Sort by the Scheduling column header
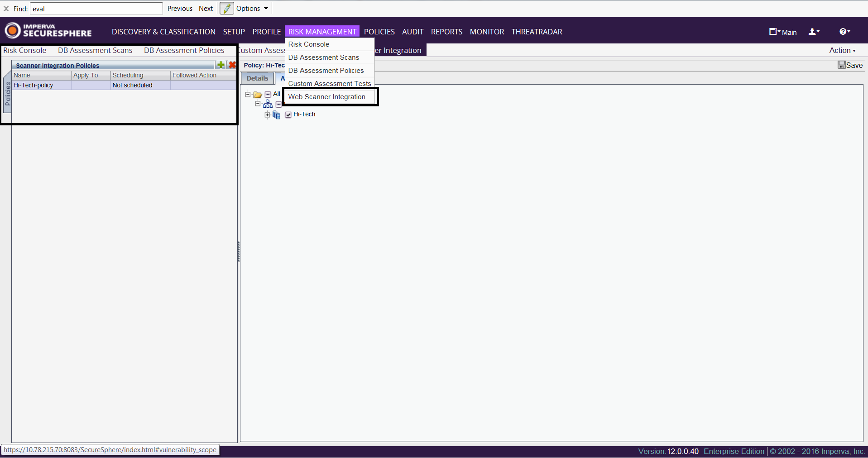Viewport: 868px width, 458px height. [x=140, y=75]
